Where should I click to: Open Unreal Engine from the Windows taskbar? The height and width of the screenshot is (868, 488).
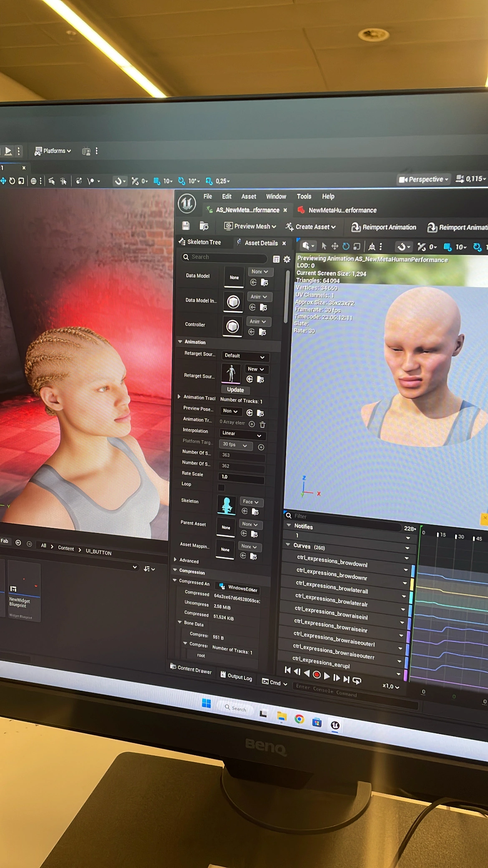335,725
